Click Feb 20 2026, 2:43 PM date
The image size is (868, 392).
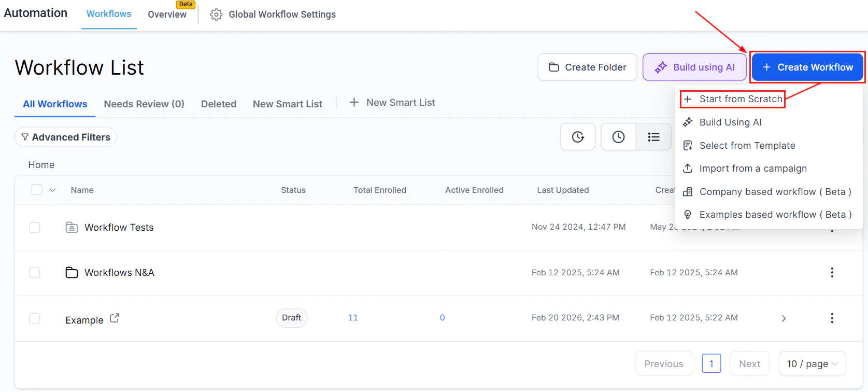[x=575, y=318]
